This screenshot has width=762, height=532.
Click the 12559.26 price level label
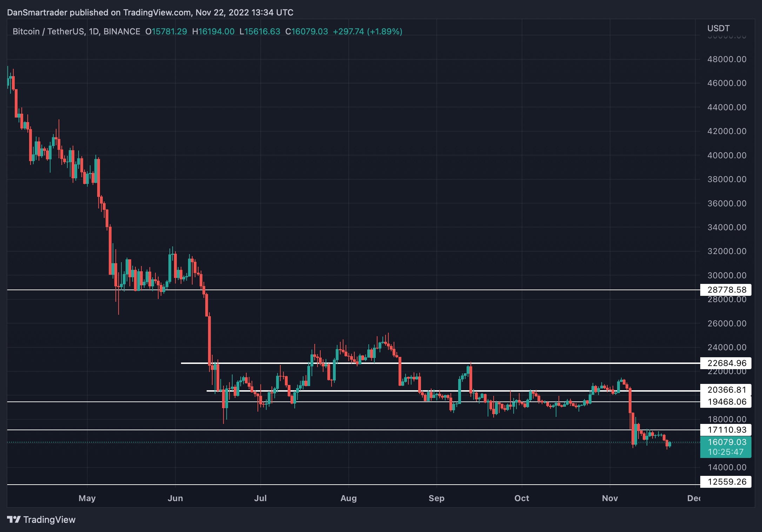(726, 481)
